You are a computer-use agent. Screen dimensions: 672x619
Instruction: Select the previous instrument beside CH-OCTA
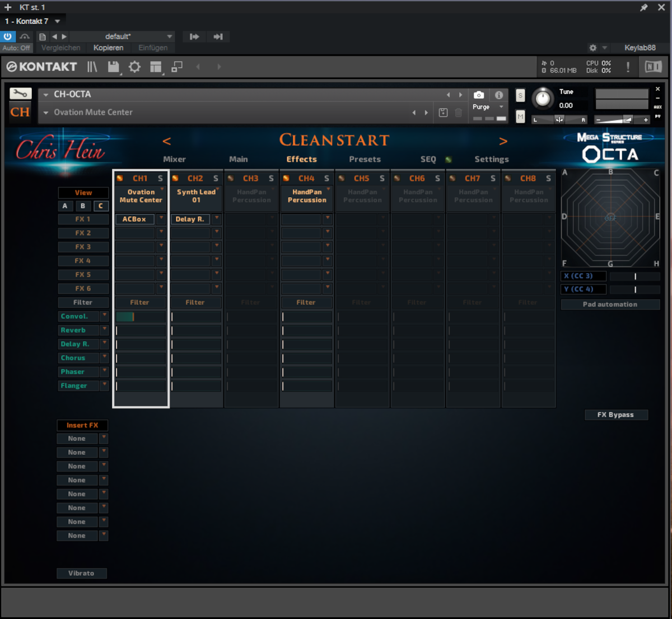pos(448,95)
